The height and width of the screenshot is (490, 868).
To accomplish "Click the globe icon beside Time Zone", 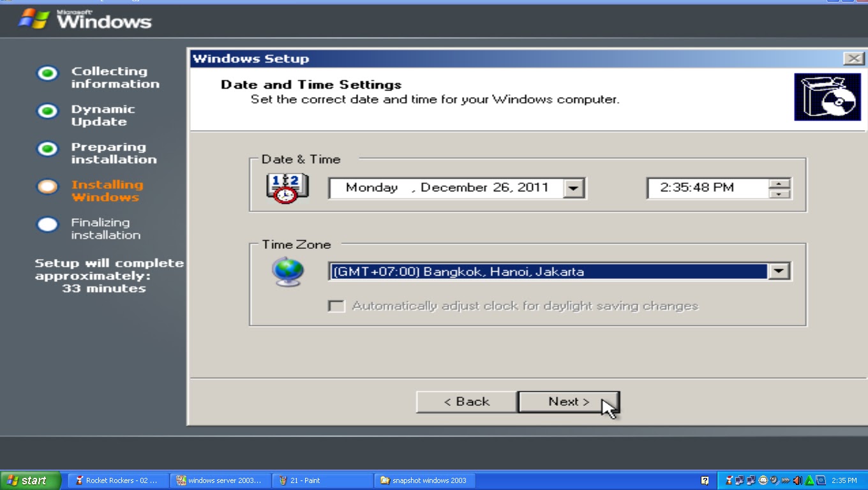I will (287, 271).
